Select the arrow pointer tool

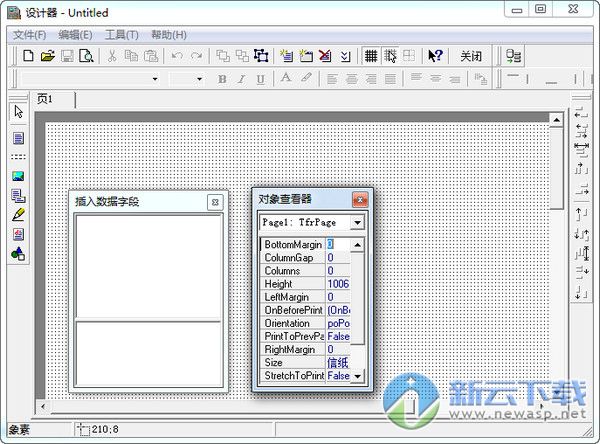tap(18, 113)
